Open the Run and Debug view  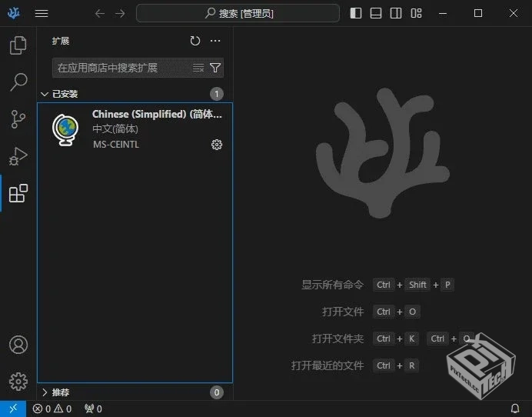point(18,156)
